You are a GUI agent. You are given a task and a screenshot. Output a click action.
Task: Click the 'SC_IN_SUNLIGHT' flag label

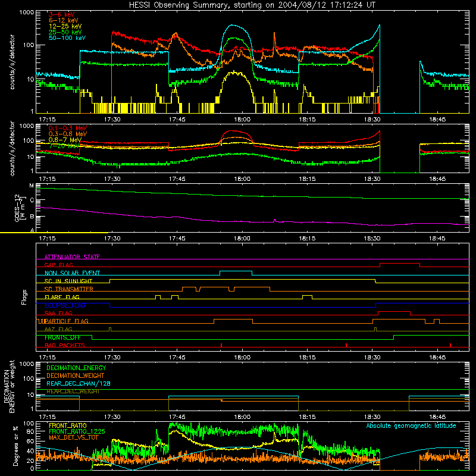pos(68,281)
